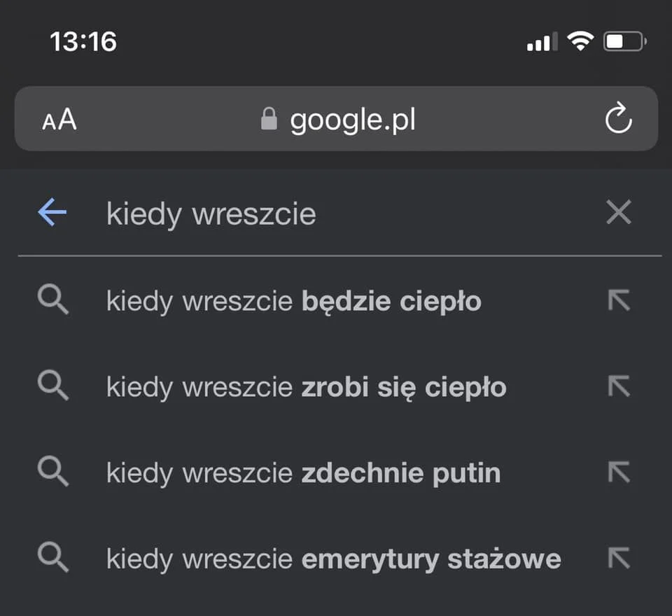The width and height of the screenshot is (672, 616).
Task: Clear the search text with X
Action: [619, 212]
